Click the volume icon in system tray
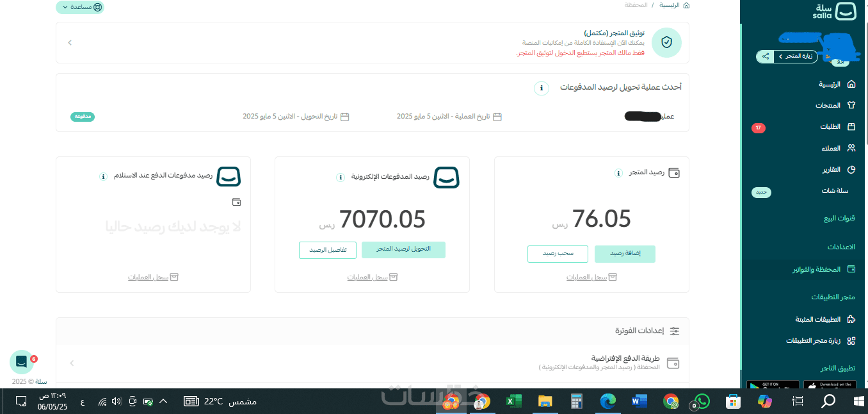 117,401
